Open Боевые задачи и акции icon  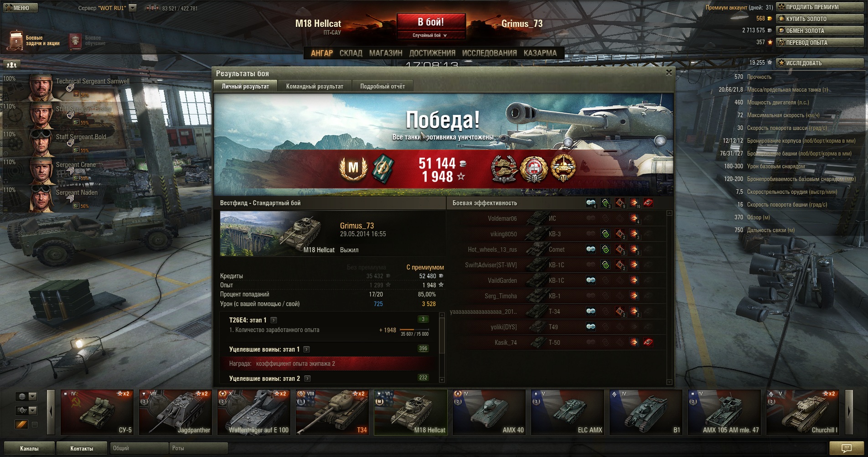[16, 41]
